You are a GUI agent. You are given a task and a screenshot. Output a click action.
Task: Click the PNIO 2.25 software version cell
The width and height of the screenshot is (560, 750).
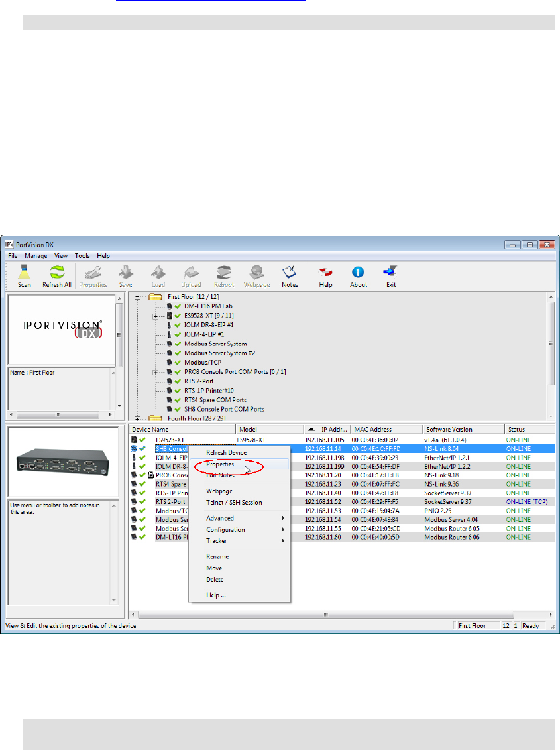[437, 511]
